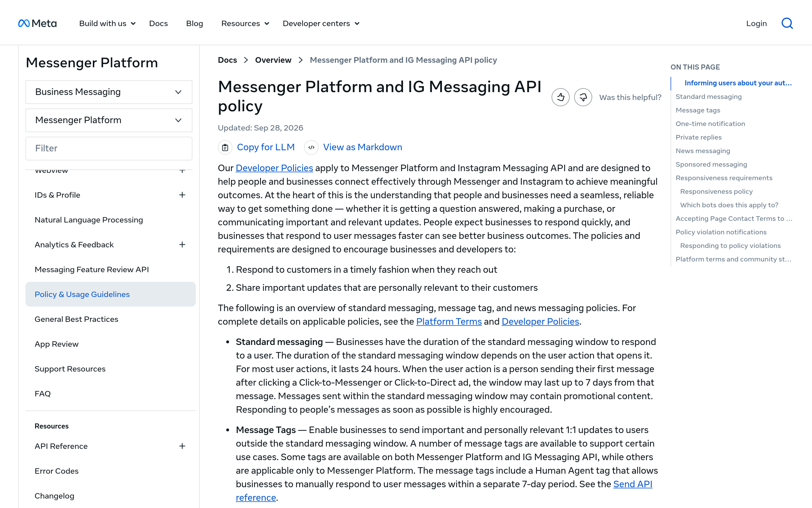Select Changelog in the sidebar
The width and height of the screenshot is (812, 508).
(54, 496)
